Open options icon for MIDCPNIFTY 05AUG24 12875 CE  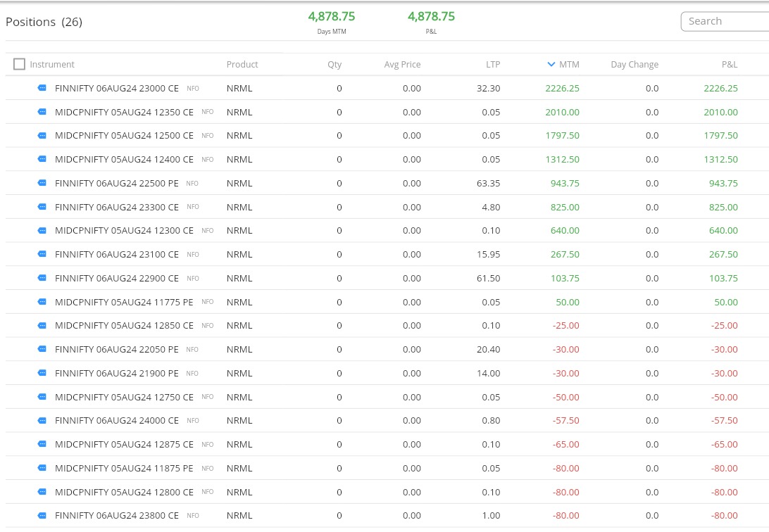pyautogui.click(x=42, y=444)
